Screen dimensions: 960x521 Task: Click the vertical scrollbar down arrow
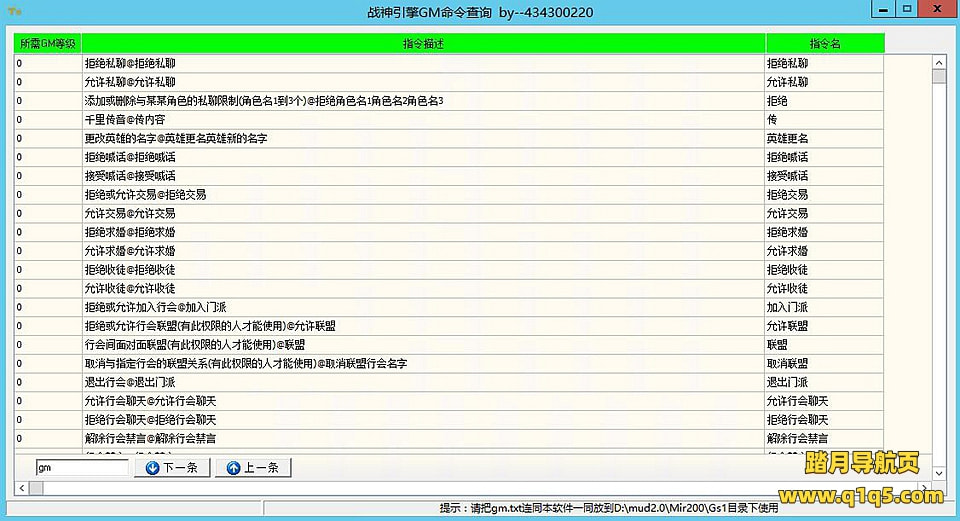point(939,473)
